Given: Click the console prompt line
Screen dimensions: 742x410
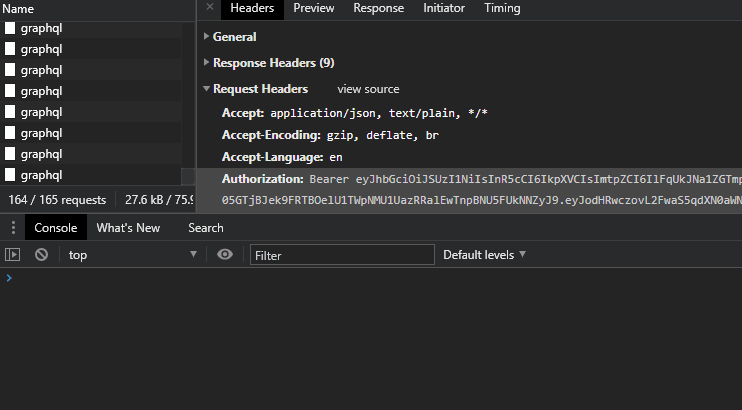Looking at the screenshot, I should [x=371, y=278].
